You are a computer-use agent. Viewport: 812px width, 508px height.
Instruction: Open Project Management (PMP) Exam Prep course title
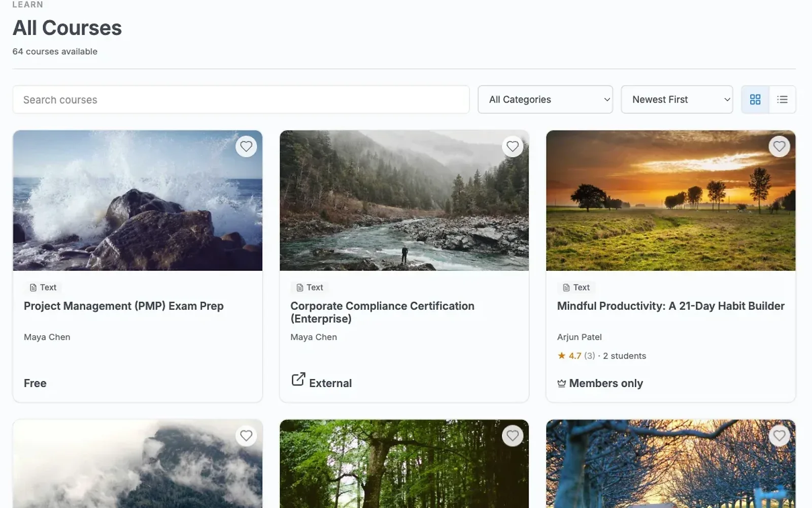coord(124,306)
